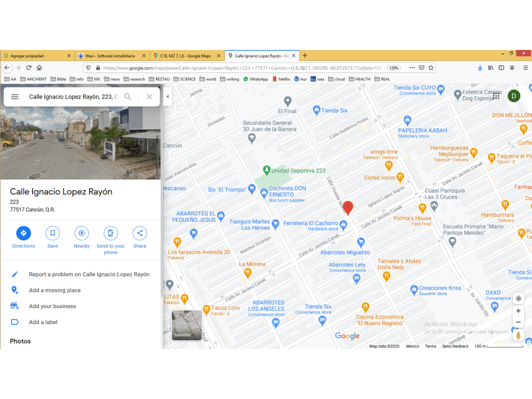
Task: Send location to your phone
Action: coord(111,233)
